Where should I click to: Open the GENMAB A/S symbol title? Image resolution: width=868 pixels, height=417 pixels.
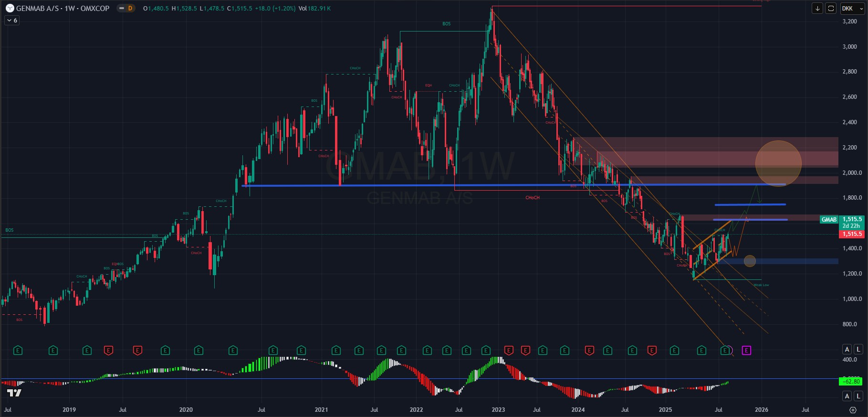(x=63, y=8)
